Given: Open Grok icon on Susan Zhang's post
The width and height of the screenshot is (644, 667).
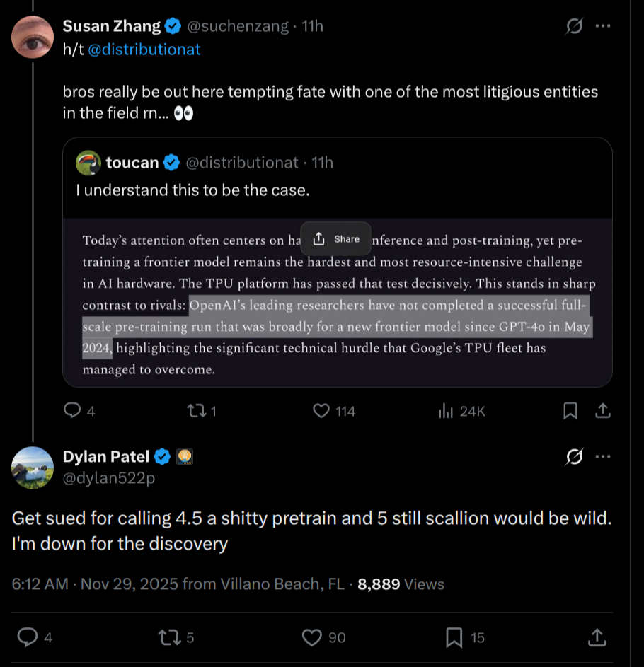Looking at the screenshot, I should (x=575, y=27).
